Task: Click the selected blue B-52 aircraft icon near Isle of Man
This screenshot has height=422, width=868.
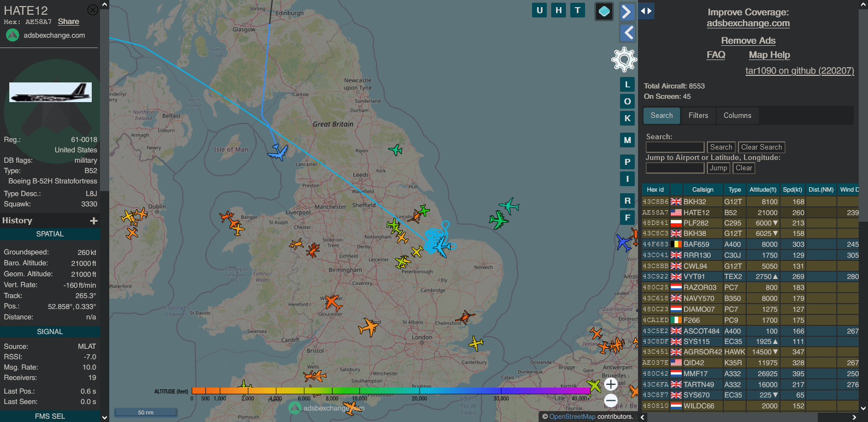Action: pos(277,152)
